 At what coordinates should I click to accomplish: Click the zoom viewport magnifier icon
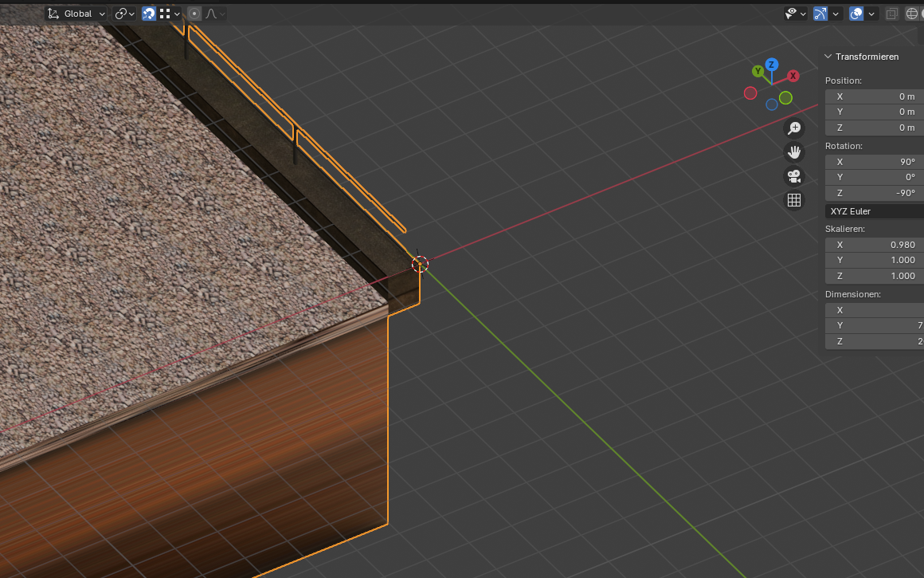tap(794, 128)
